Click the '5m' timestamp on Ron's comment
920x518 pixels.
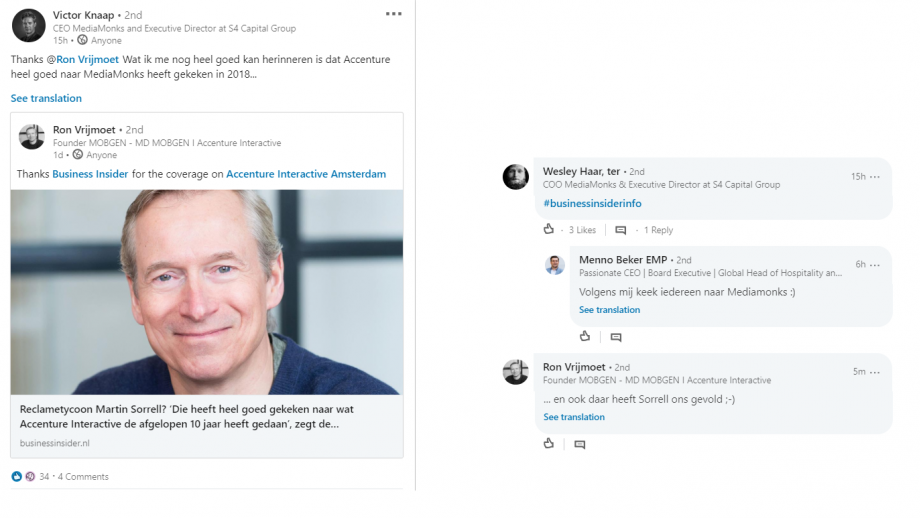click(859, 372)
